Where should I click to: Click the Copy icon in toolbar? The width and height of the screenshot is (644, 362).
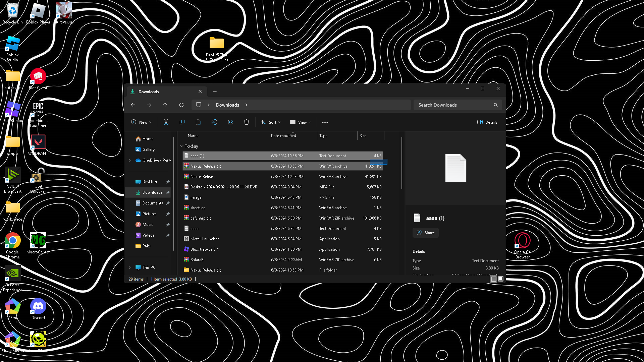pos(182,122)
